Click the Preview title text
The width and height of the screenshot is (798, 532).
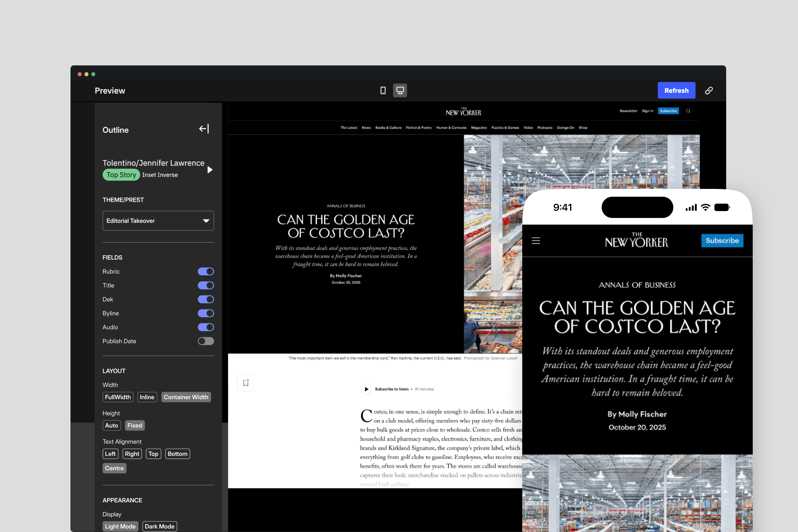(x=110, y=91)
